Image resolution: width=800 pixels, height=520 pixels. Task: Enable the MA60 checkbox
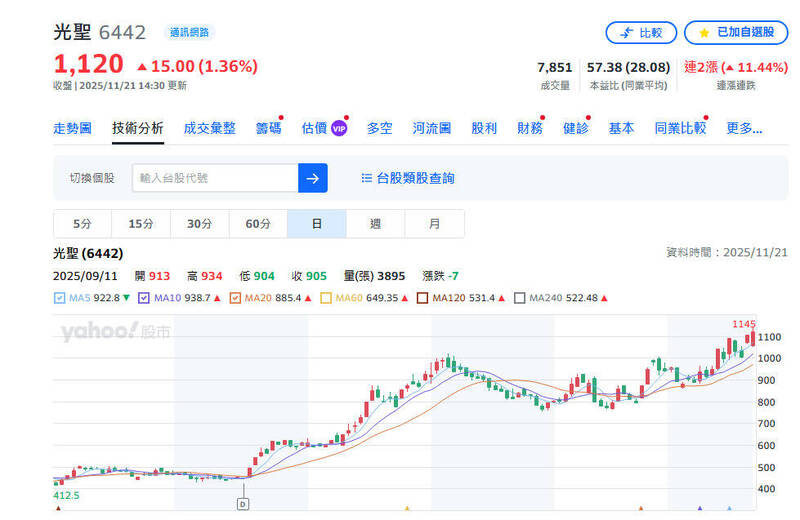pos(326,298)
